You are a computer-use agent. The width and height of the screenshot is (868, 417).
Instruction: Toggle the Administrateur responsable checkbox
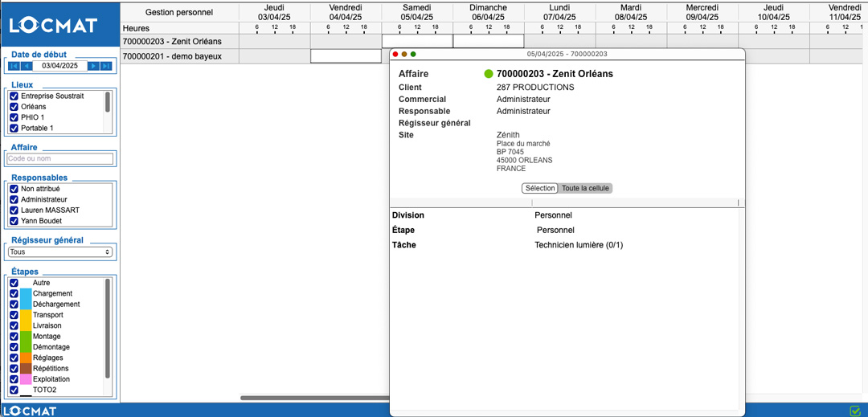[x=14, y=199]
